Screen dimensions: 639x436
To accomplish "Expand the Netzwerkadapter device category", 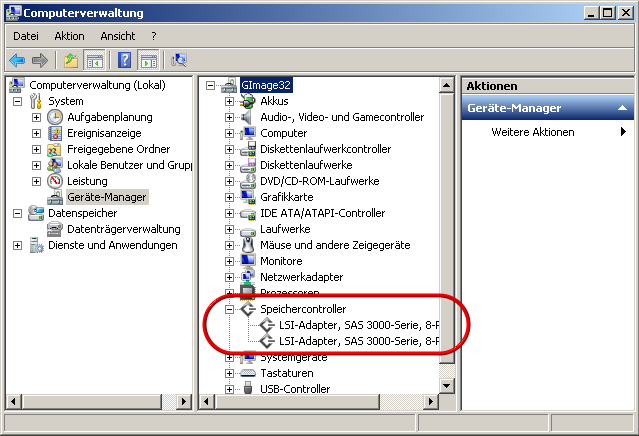I will (229, 277).
